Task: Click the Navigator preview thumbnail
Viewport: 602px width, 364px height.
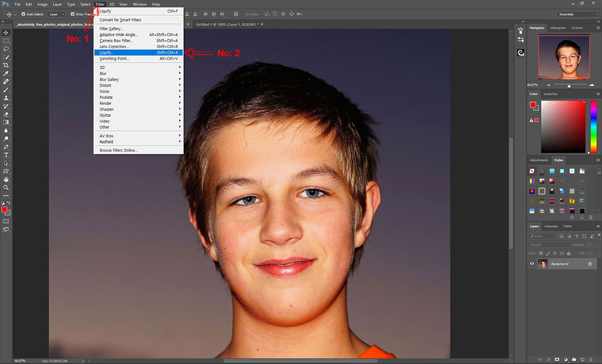Action: point(564,57)
